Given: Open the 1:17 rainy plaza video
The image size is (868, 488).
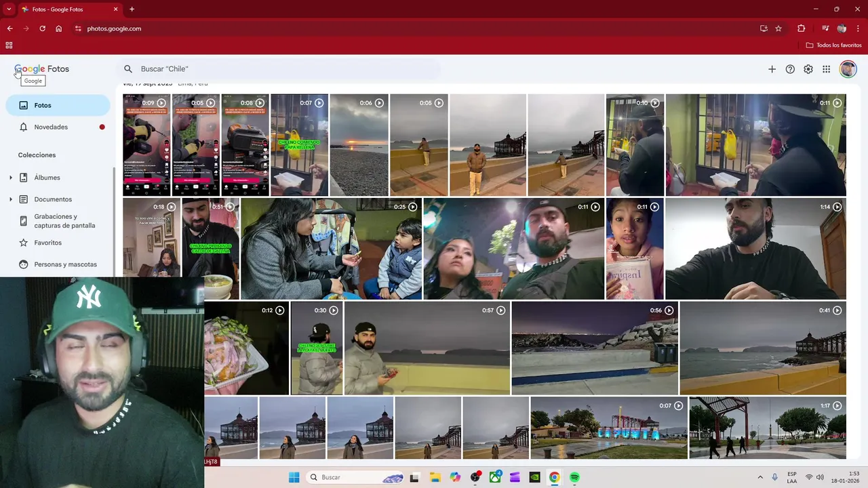Looking at the screenshot, I should tap(768, 428).
